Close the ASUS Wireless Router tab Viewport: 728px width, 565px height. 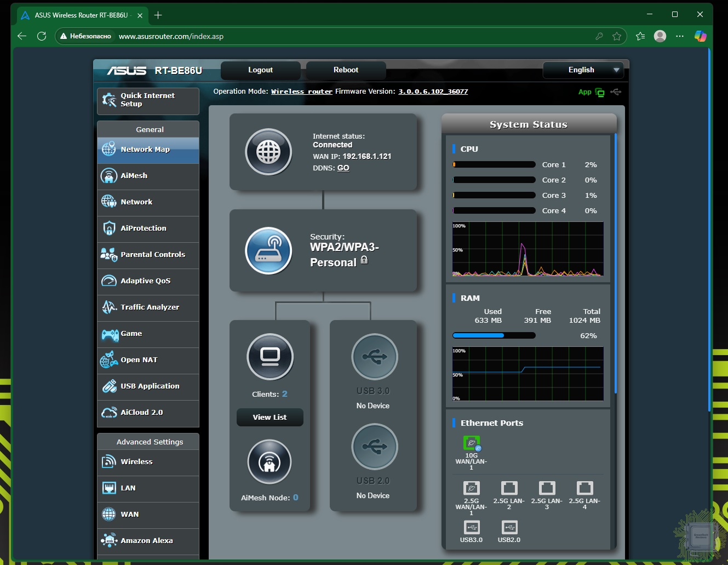[x=140, y=15]
